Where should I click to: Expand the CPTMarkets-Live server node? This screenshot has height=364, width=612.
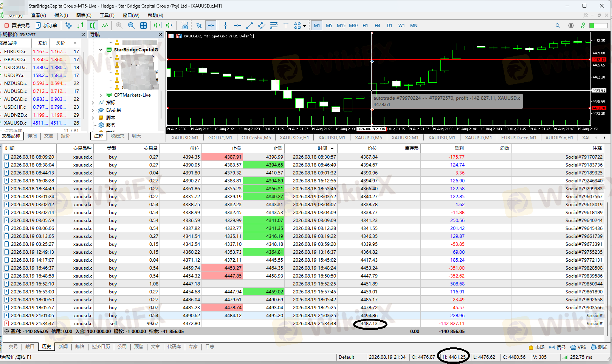(101, 95)
